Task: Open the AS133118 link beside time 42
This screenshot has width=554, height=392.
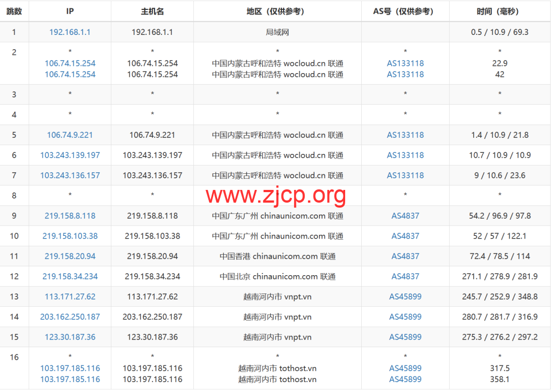Action: 406,74
